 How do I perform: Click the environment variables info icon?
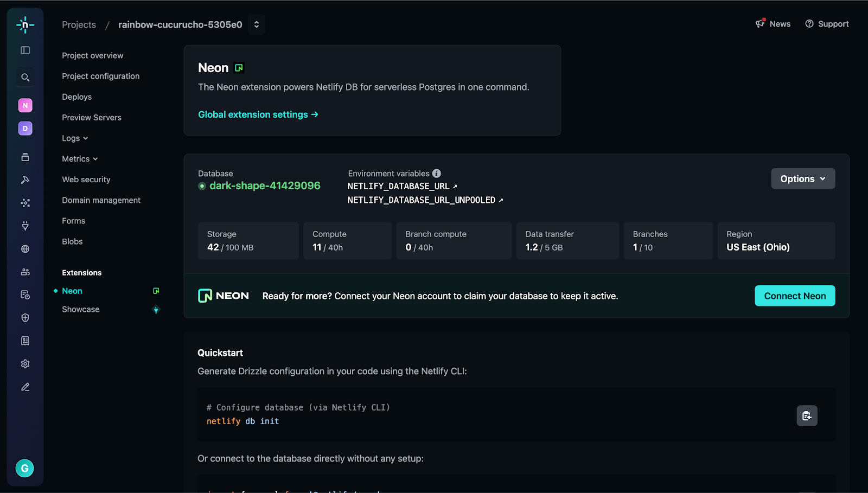437,174
